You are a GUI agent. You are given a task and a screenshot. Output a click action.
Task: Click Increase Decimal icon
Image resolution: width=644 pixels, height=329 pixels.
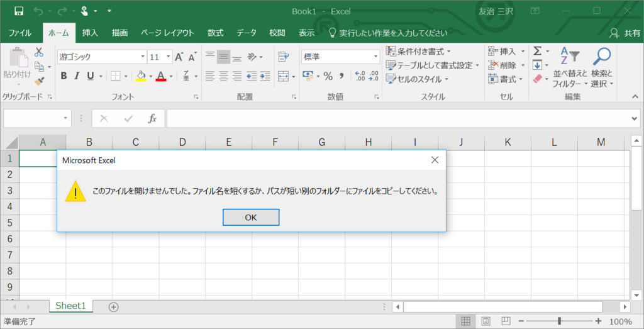coord(360,76)
